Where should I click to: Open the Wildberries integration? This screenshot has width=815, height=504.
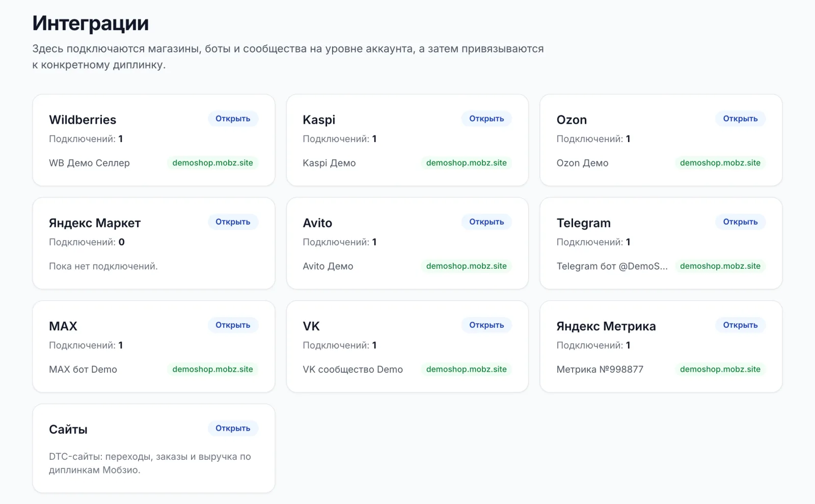(x=233, y=119)
